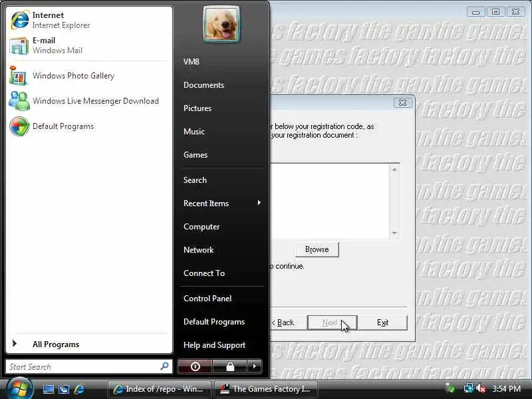Click the green tray icon
Image resolution: width=532 pixels, height=399 pixels.
coord(450,388)
